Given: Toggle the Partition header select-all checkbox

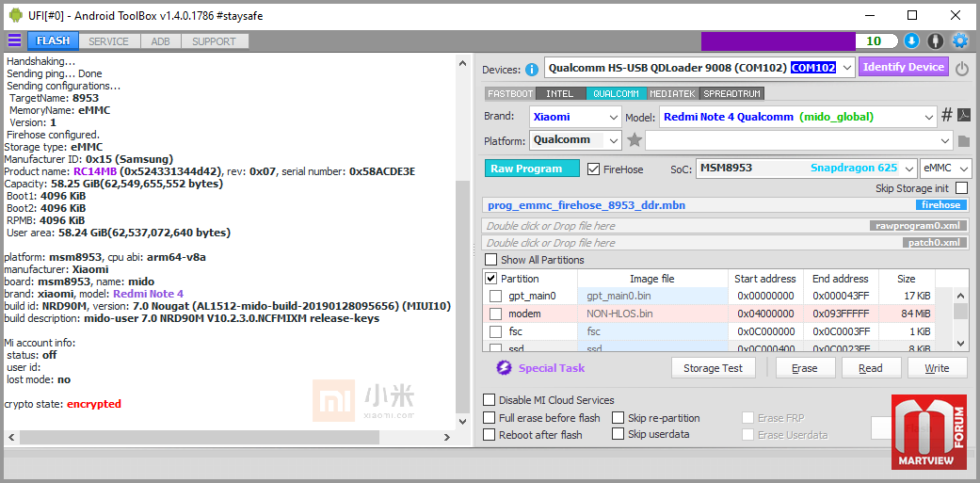Looking at the screenshot, I should (491, 278).
